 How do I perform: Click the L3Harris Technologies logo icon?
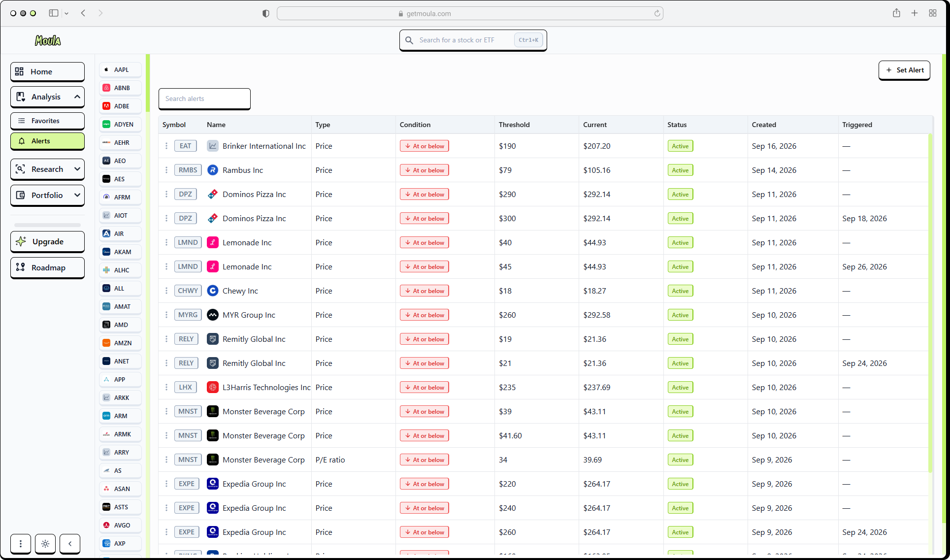pos(212,387)
